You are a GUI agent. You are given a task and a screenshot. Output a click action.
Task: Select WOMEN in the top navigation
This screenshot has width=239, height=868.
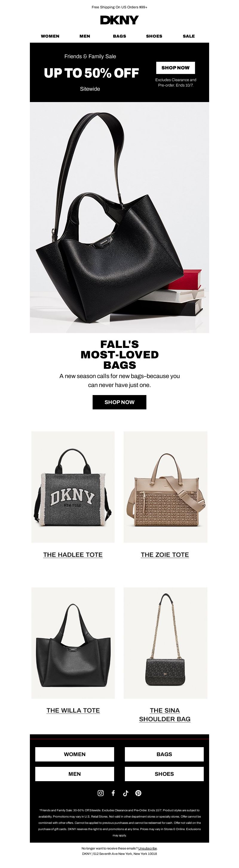tap(50, 36)
